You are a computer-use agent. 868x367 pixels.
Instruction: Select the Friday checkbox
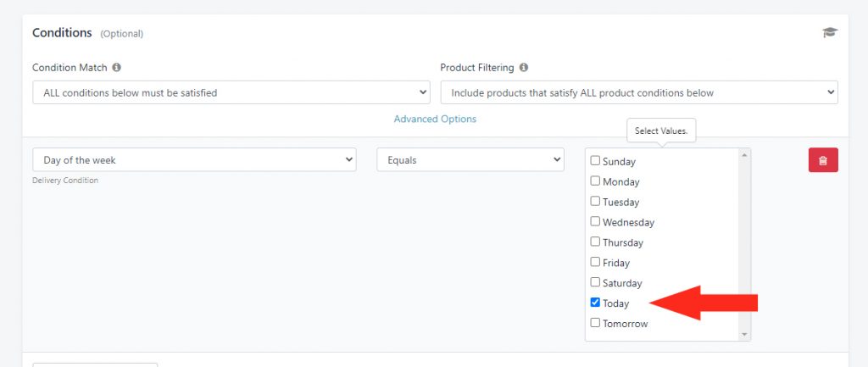click(595, 262)
